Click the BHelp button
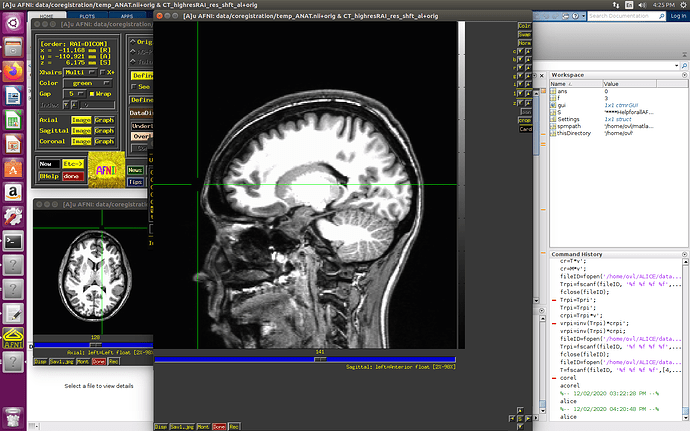Screen dimensions: 690x431 [49, 176]
